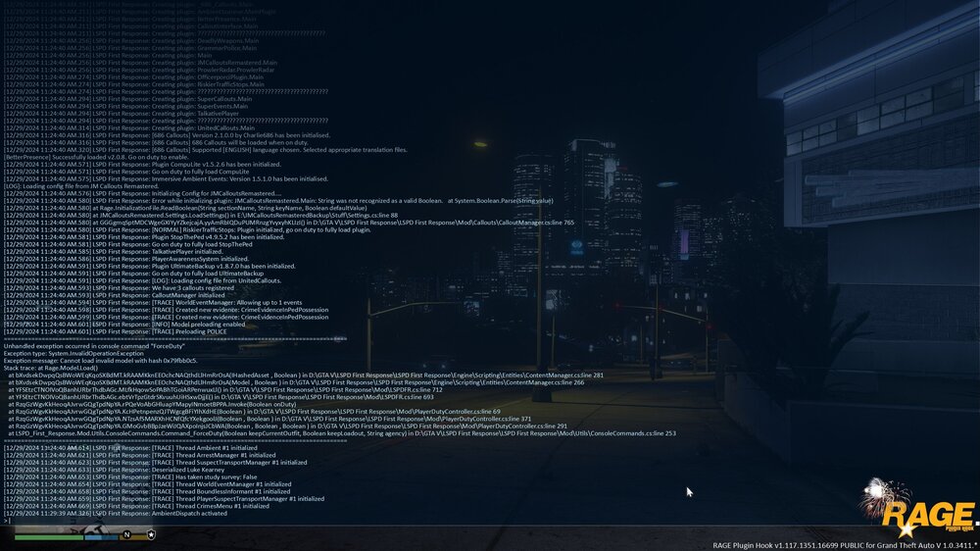Click the 'Thread Ambient #1 initialized' line
980x551 pixels.
130,448
